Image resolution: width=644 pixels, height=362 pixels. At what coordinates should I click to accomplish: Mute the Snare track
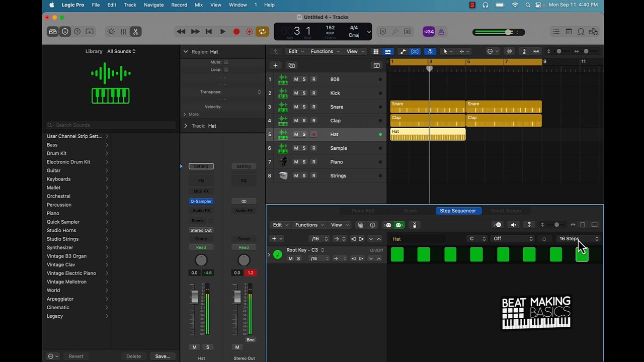tap(296, 107)
